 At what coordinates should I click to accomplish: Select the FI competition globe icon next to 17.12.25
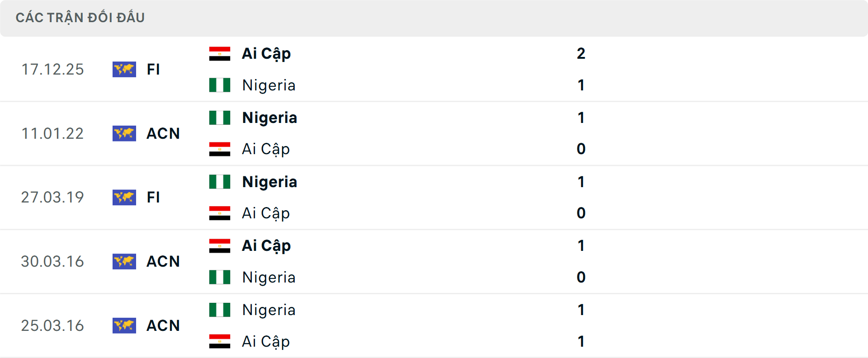coord(124,69)
